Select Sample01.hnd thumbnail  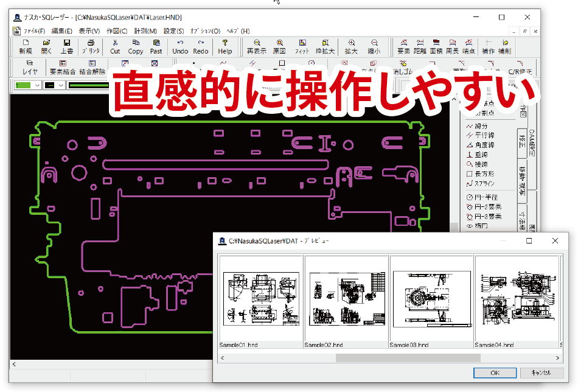point(261,302)
